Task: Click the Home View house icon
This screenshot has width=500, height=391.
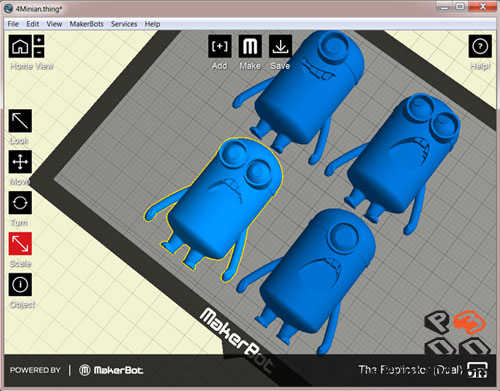Action: [x=20, y=46]
